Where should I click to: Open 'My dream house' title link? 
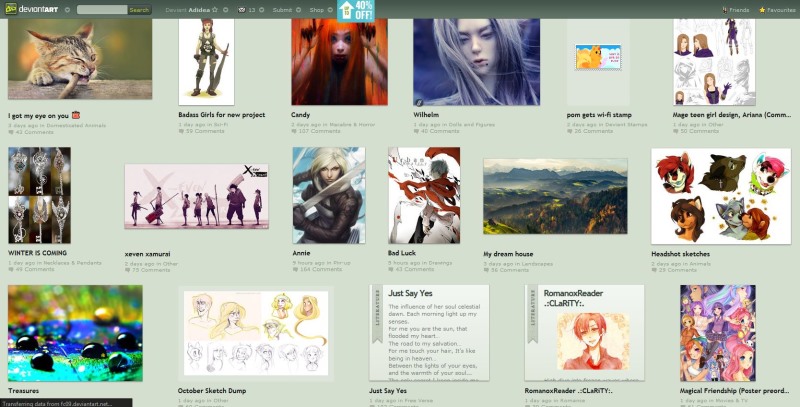pos(508,254)
